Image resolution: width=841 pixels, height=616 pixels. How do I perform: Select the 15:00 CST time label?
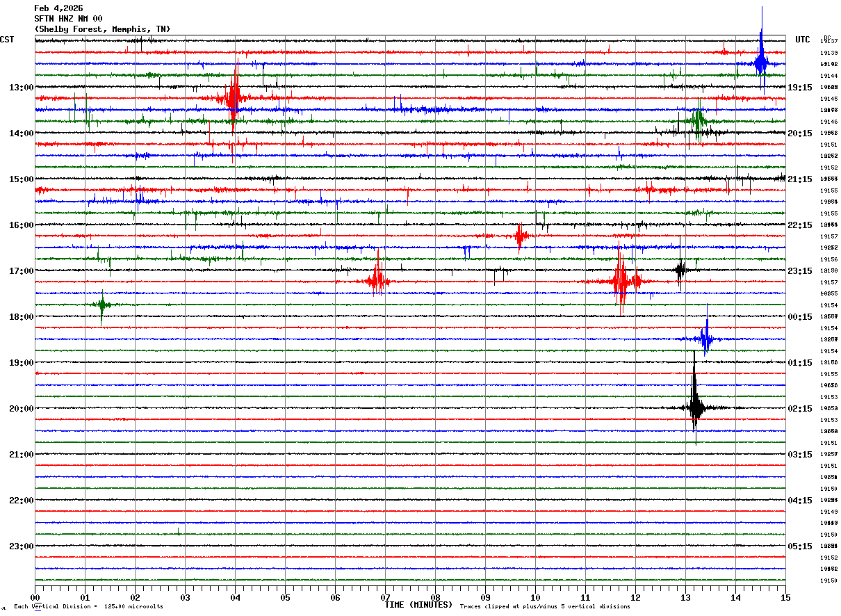(x=20, y=179)
